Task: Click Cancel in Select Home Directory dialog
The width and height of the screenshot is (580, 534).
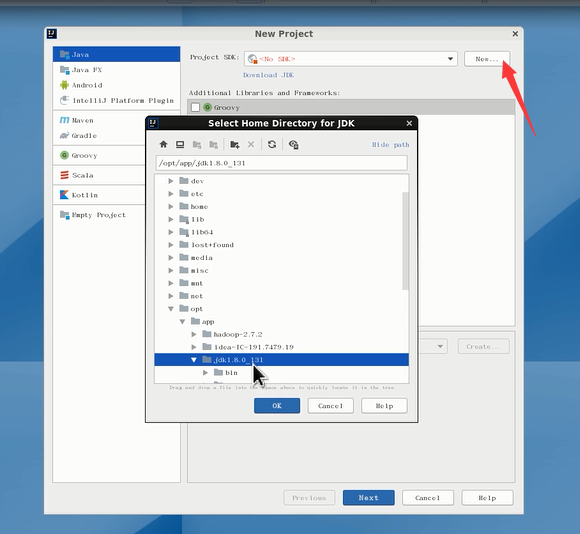Action: [330, 406]
